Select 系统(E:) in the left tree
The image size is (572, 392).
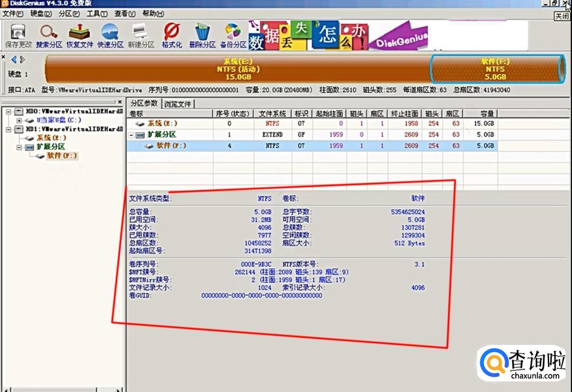(51, 138)
